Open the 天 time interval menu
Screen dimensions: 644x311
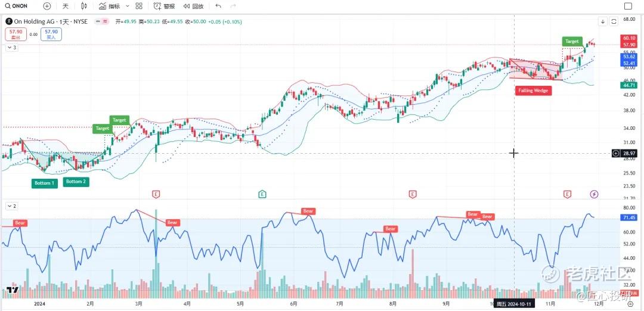point(66,6)
